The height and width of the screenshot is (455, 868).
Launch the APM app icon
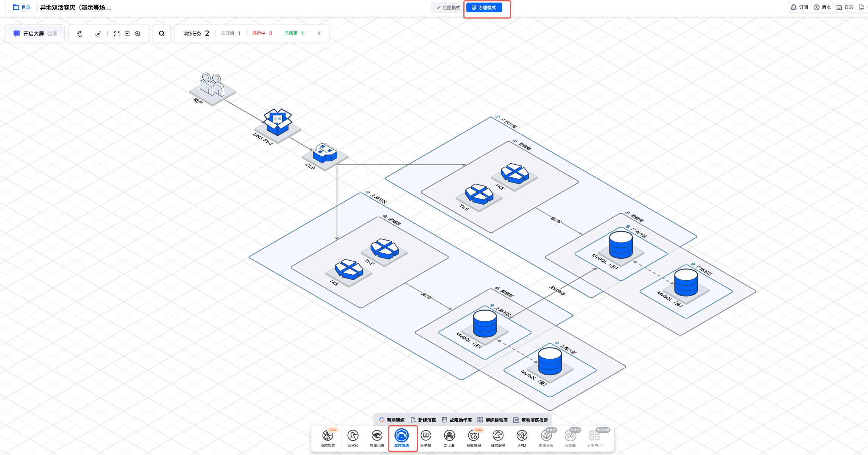pyautogui.click(x=522, y=438)
